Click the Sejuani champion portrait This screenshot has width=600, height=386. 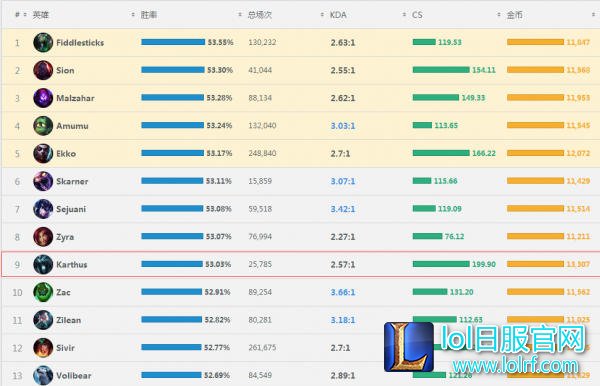(x=43, y=209)
